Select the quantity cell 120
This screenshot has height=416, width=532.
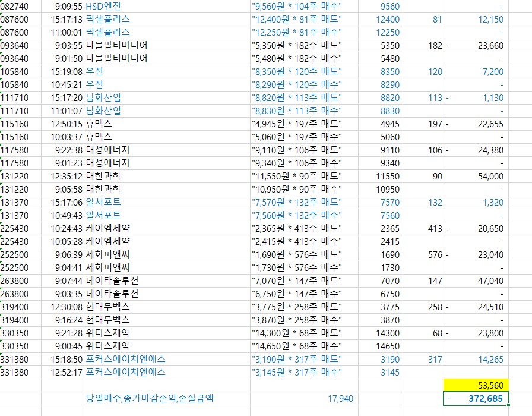(422, 72)
